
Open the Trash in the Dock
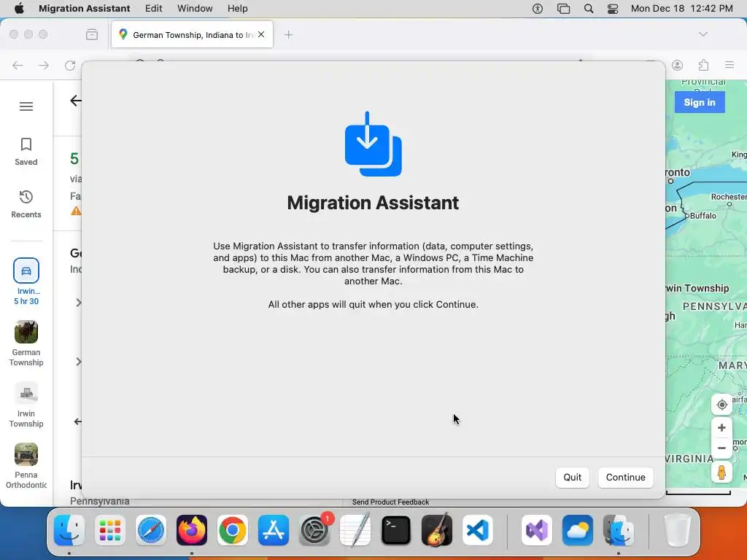point(677,530)
